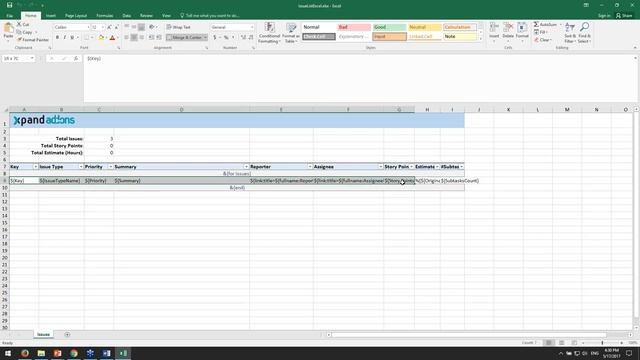The height and width of the screenshot is (360, 640).
Task: Toggle Wrap Text
Action: 179,27
